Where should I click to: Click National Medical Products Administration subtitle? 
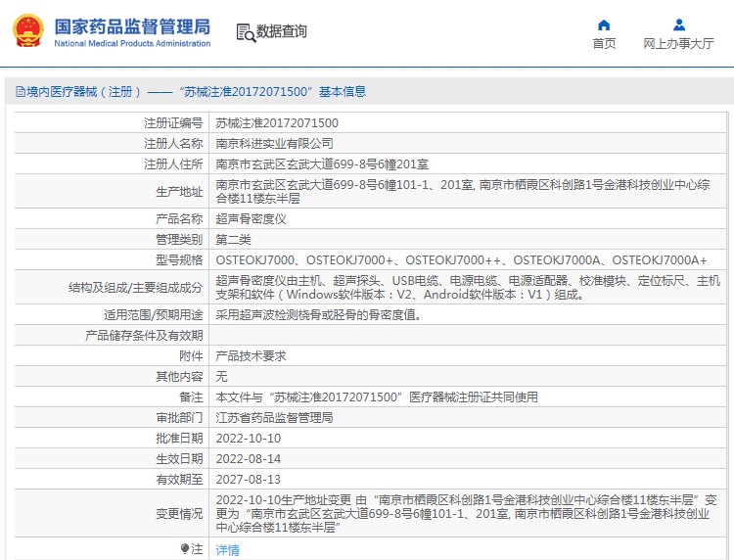(132, 43)
